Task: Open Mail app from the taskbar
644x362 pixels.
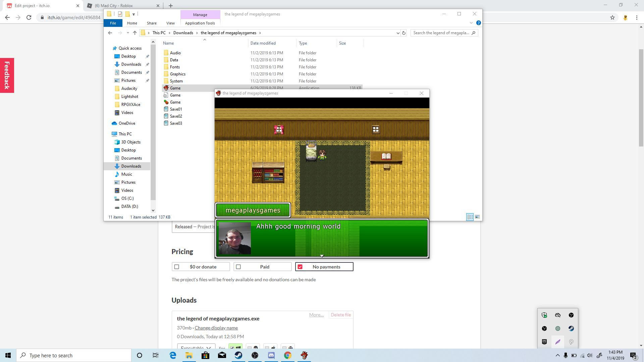Action: [222, 355]
